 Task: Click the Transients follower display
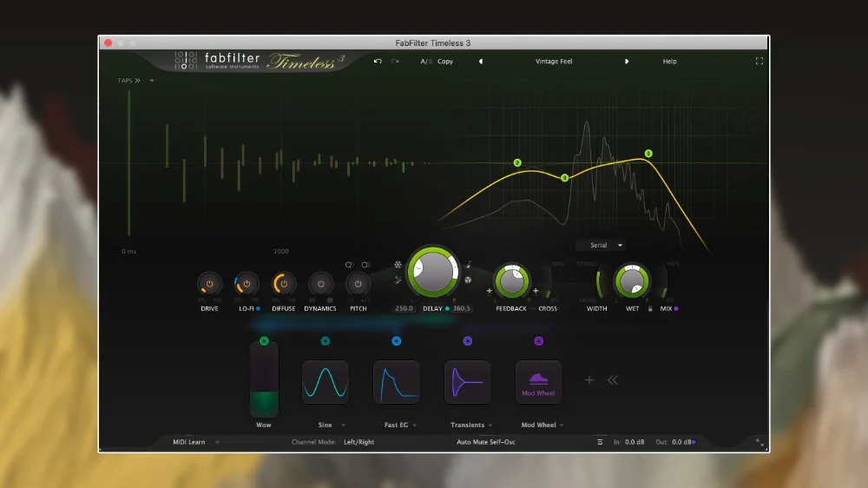(x=467, y=382)
